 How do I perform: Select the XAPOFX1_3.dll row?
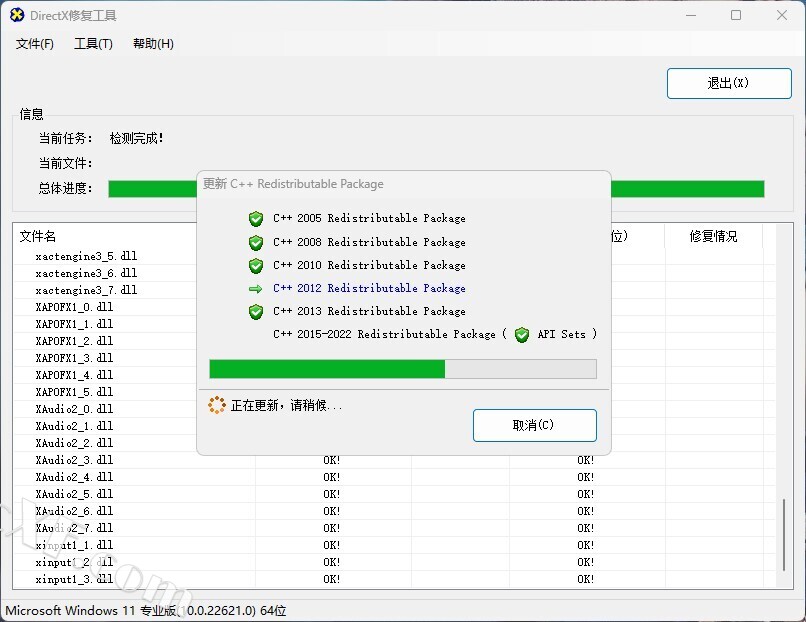pyautogui.click(x=394, y=358)
